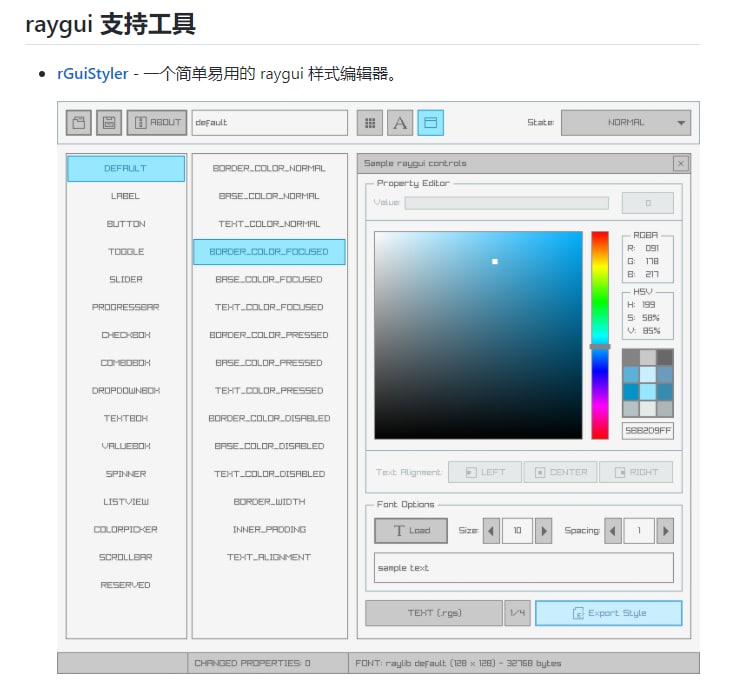Pick a color in gradient square
Screen dimensions: 729x698
click(478, 335)
